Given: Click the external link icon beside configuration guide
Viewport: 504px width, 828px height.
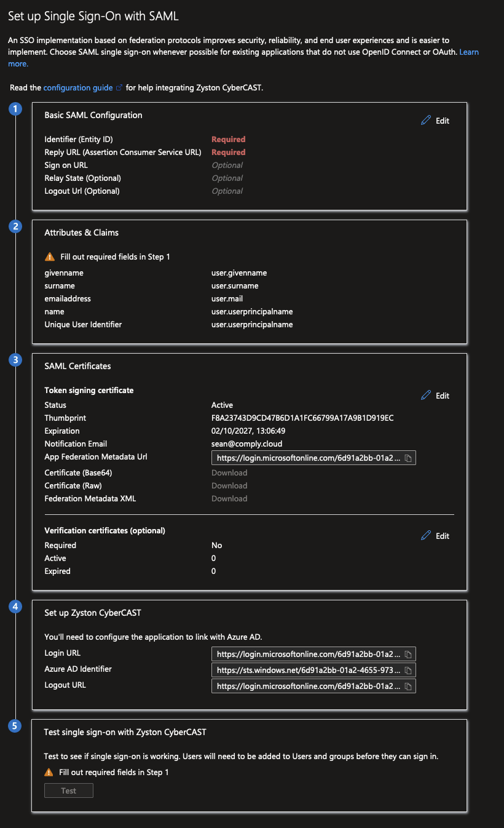Looking at the screenshot, I should [119, 87].
